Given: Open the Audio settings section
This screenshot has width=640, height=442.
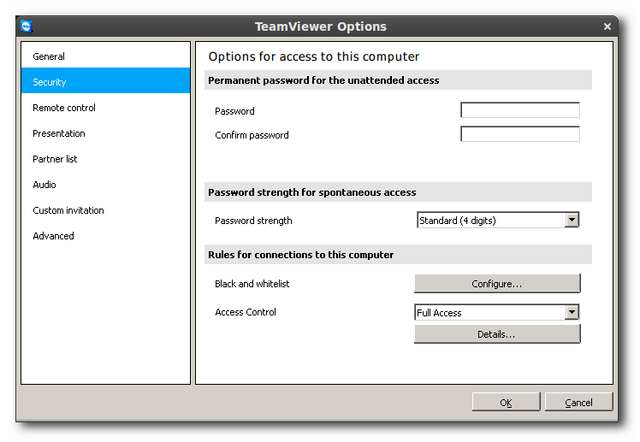Looking at the screenshot, I should [x=45, y=185].
